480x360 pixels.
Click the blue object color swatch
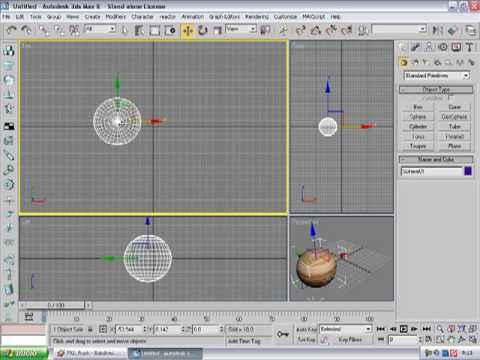point(468,171)
